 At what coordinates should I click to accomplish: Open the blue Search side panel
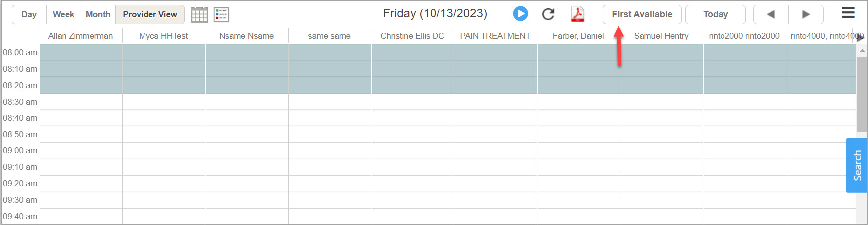click(x=857, y=165)
